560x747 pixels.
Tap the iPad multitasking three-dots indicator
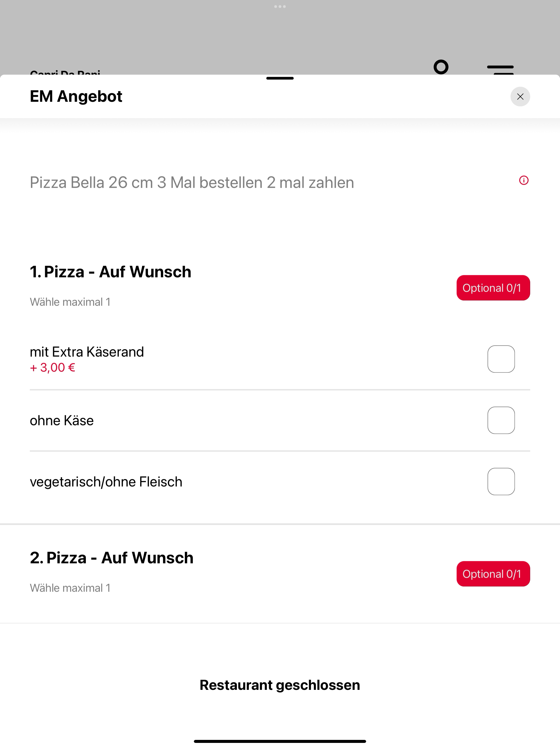pos(280,6)
